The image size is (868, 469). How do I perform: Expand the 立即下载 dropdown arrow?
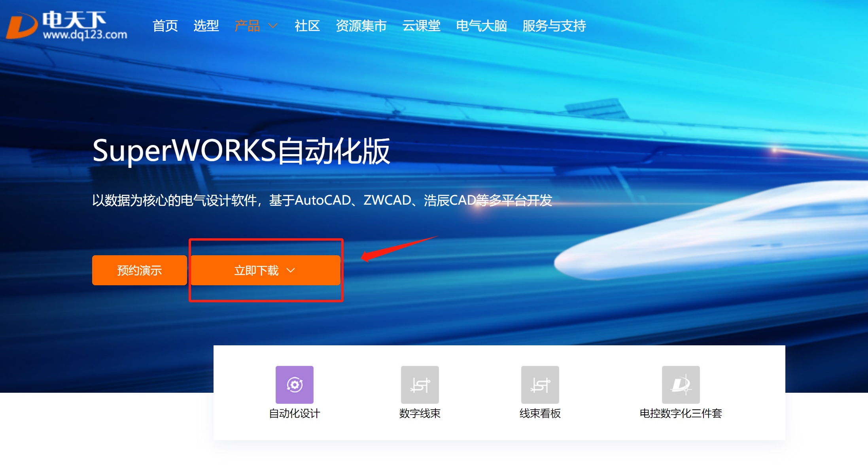(x=291, y=270)
